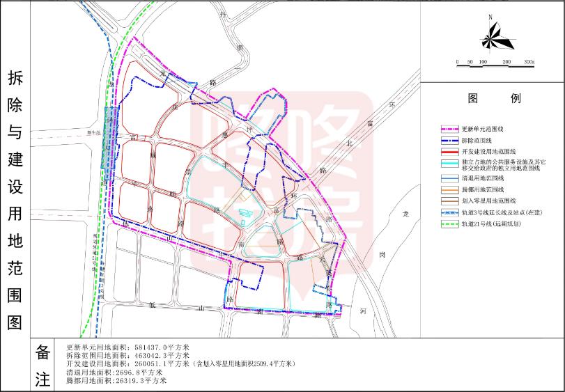Viewport: 565px width, 392px height.
Task: Click the legend label 更新单元范围线
Action: click(x=483, y=129)
